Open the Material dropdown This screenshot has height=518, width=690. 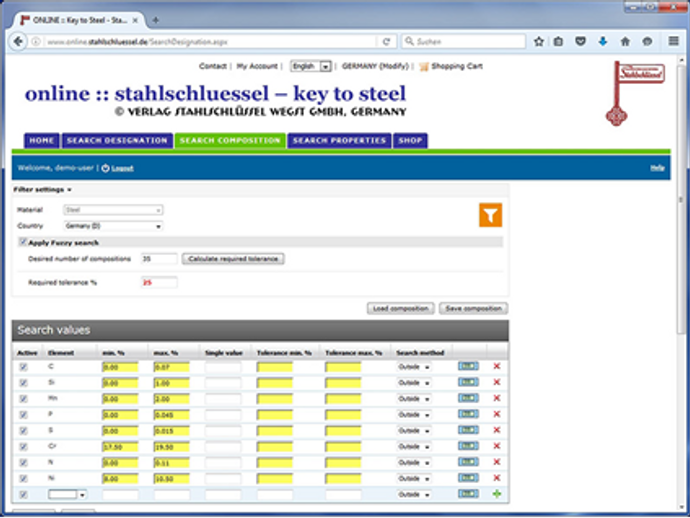pos(113,210)
